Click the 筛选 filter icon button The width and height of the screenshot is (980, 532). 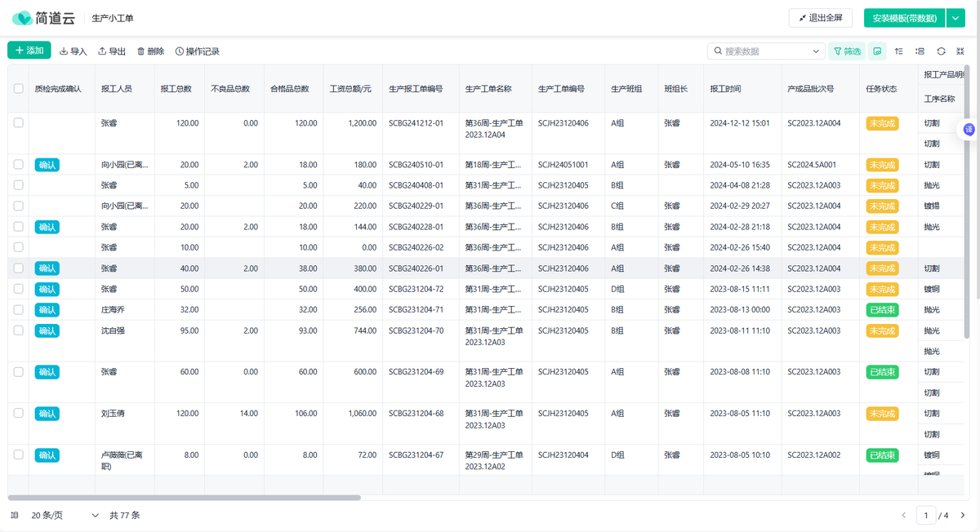(847, 51)
